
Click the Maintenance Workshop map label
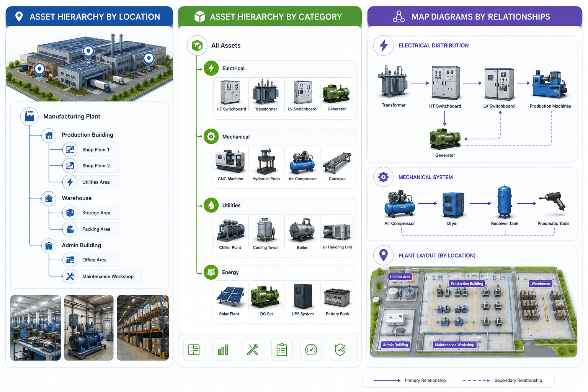[x=454, y=345]
